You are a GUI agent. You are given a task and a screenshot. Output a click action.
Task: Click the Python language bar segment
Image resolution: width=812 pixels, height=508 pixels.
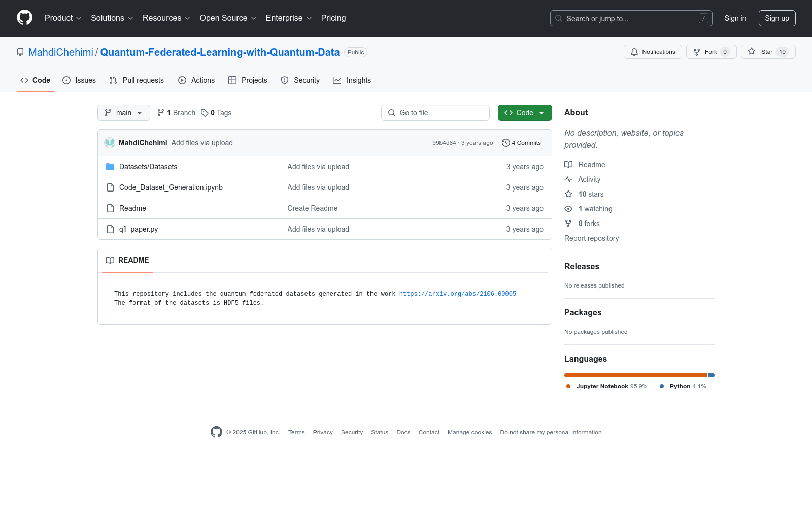(x=712, y=375)
